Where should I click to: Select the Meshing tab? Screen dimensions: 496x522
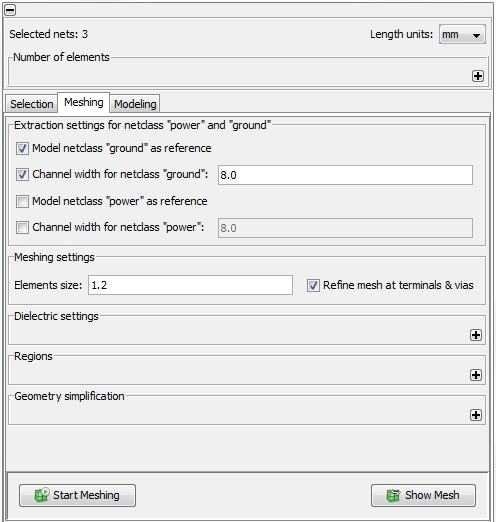pyautogui.click(x=84, y=102)
